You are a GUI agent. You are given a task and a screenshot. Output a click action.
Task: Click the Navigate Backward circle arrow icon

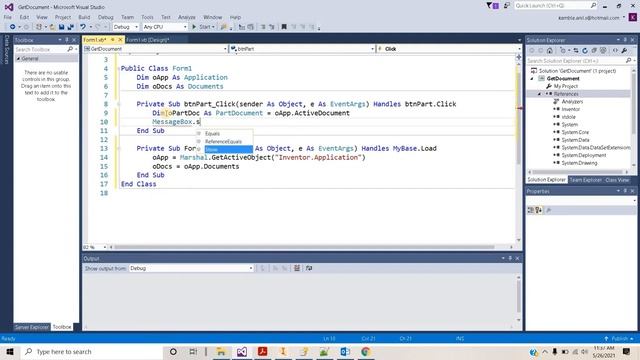[x=12, y=27]
